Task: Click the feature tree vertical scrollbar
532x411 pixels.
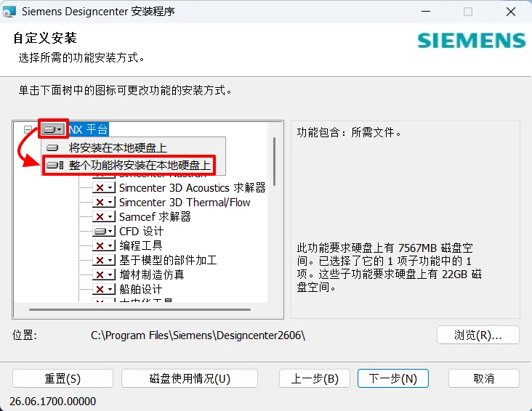Action: tap(274, 161)
